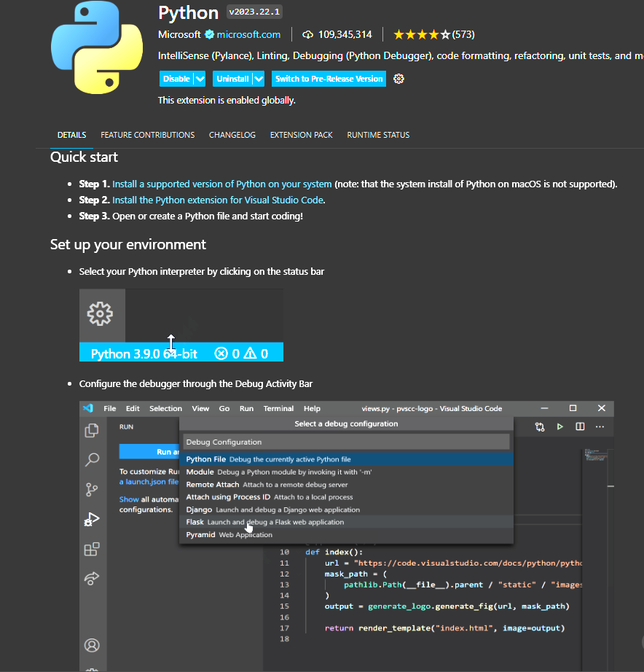
Task: Select the Source Control sidebar icon
Action: tap(92, 490)
